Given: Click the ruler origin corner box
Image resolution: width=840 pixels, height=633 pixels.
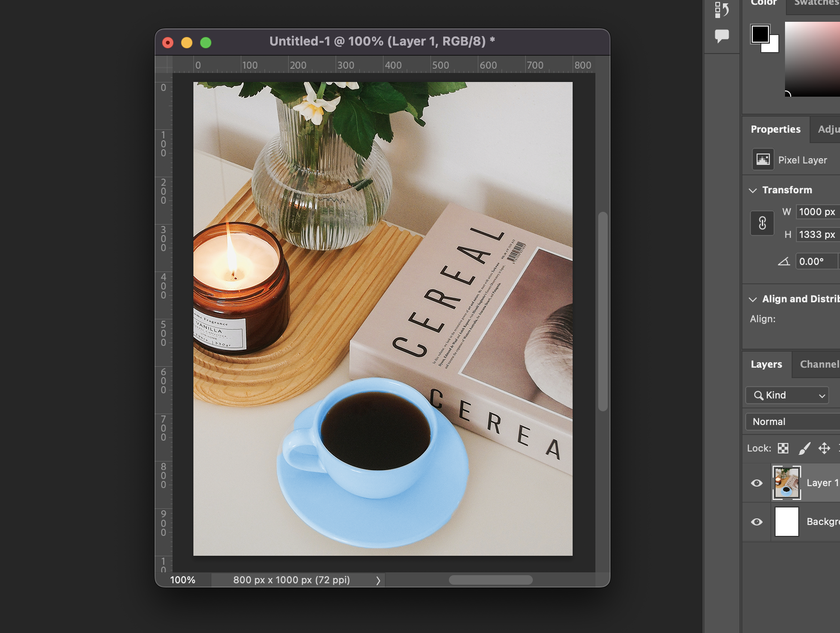Looking at the screenshot, I should (x=164, y=64).
